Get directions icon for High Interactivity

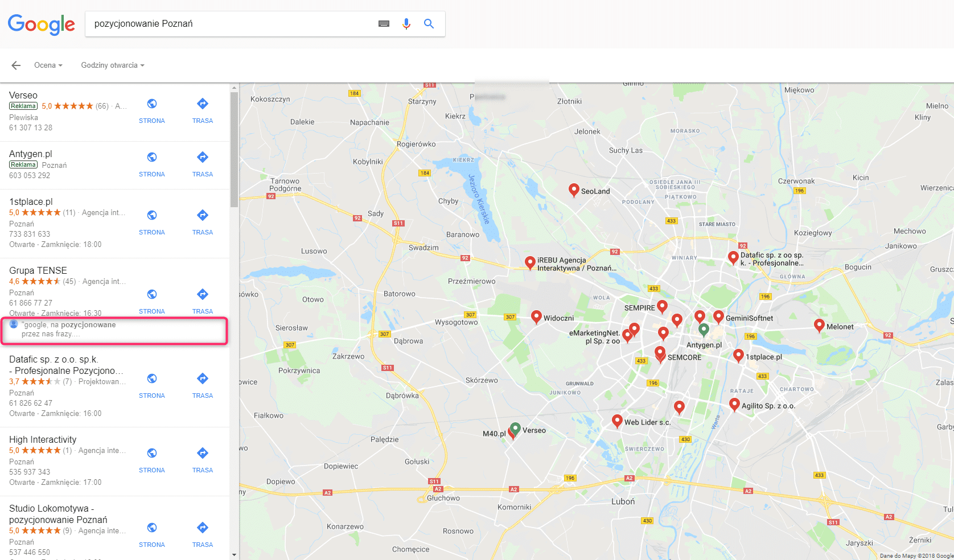tap(203, 453)
